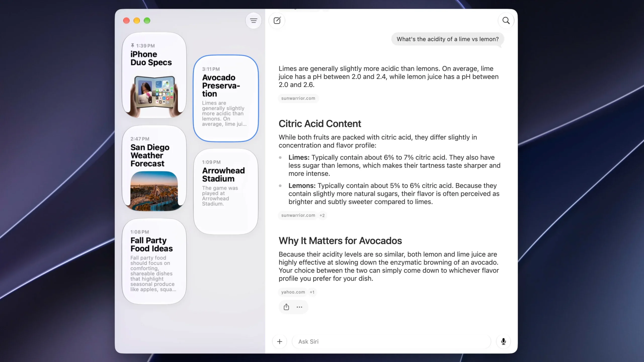Open more options ellipsis under response

tap(299, 307)
